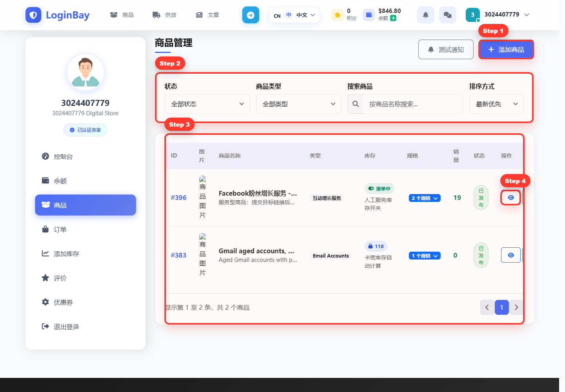Select 商品 in sidebar
565x392 pixels.
86,205
